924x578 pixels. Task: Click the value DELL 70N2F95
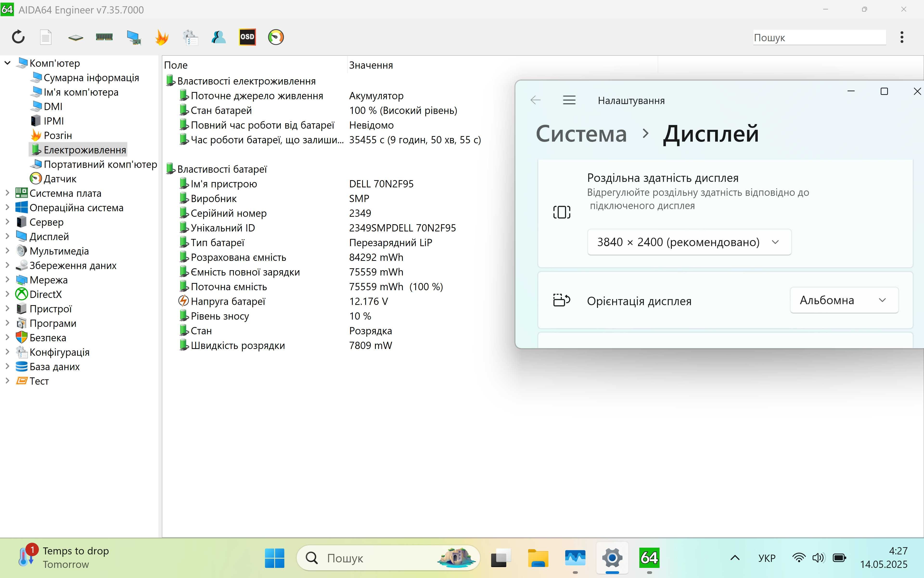(x=381, y=184)
